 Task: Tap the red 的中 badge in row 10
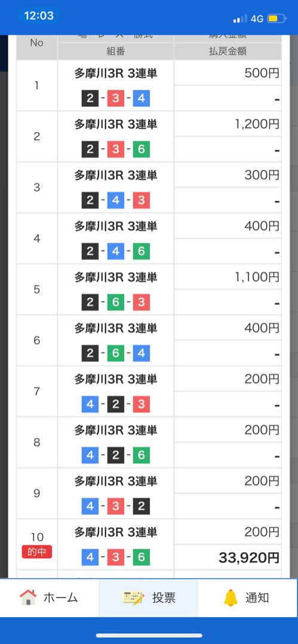(37, 552)
